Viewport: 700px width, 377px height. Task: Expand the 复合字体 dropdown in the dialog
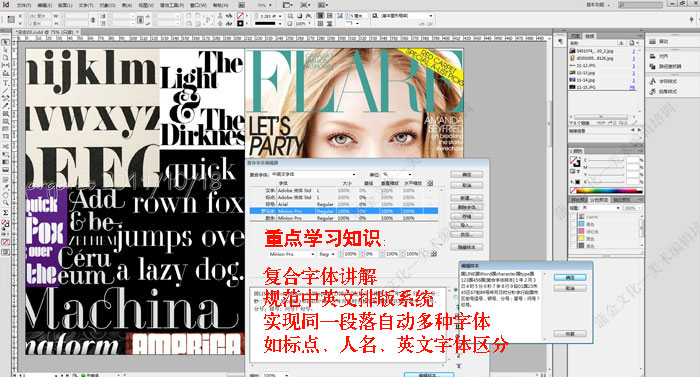pyautogui.click(x=313, y=174)
